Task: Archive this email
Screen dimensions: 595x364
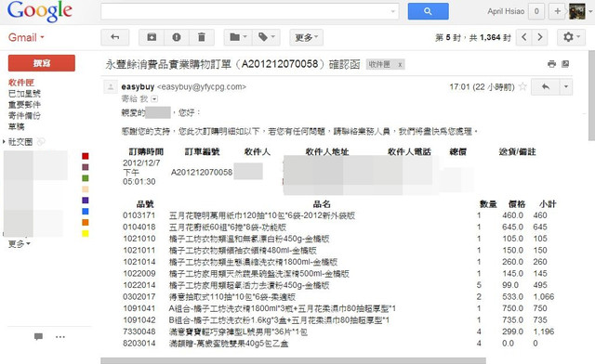Action: coord(152,37)
